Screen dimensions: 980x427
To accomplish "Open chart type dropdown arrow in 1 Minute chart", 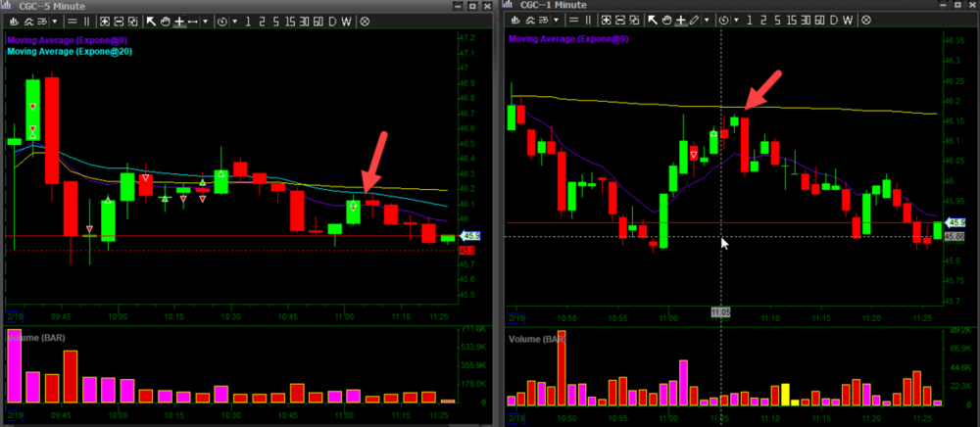I will (x=557, y=20).
